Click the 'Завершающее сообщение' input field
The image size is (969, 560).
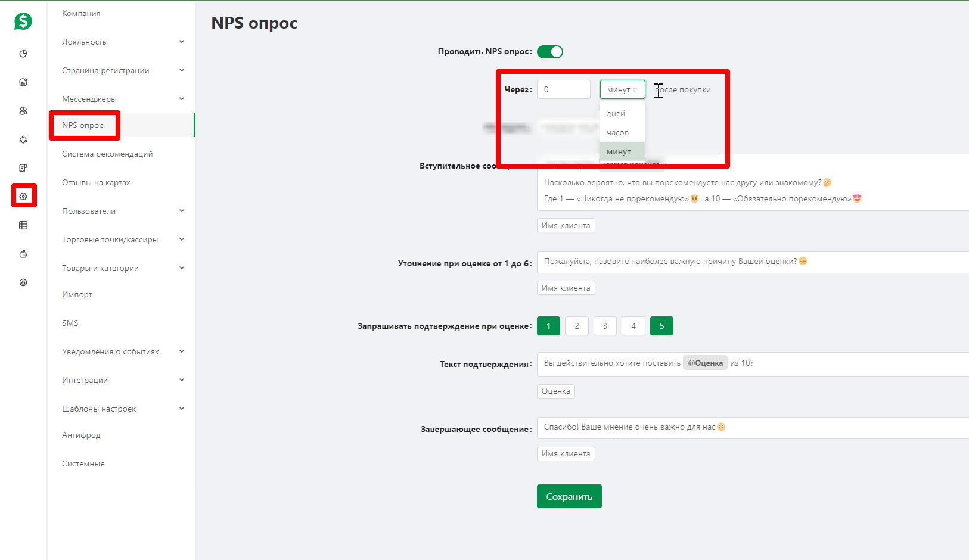point(753,428)
